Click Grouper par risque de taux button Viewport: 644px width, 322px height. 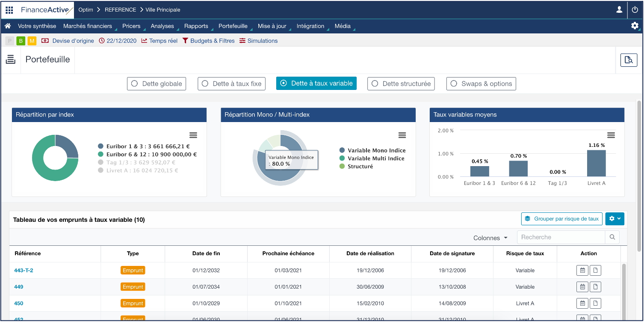561,219
